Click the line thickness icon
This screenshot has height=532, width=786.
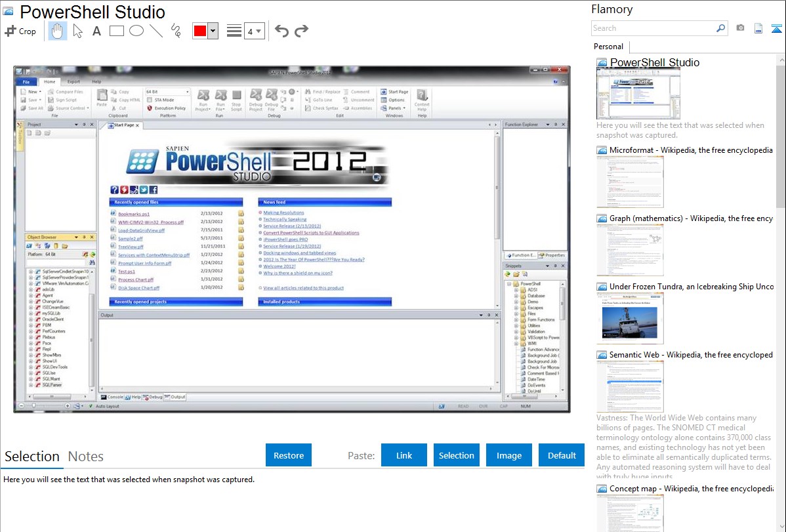click(234, 31)
